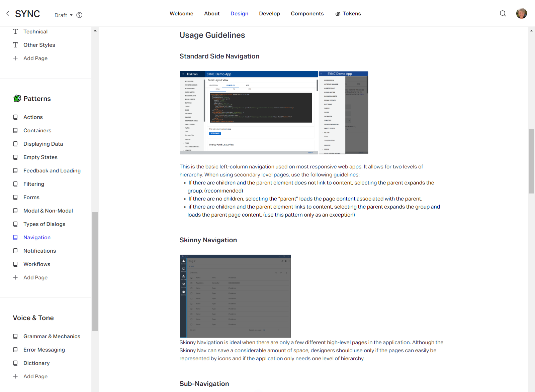Open the help question mark icon
The height and width of the screenshot is (392, 535).
(x=79, y=15)
